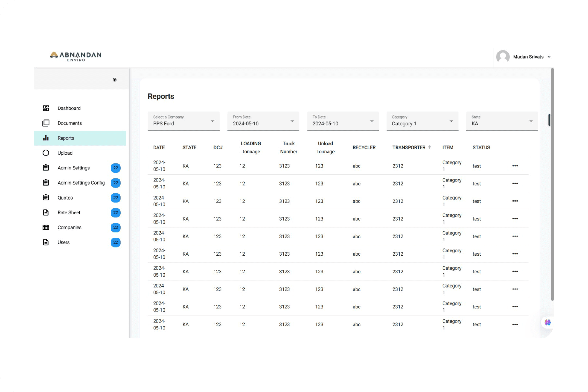Expand Madan Srivats account menu chevron
The height and width of the screenshot is (392, 588).
[x=549, y=57]
